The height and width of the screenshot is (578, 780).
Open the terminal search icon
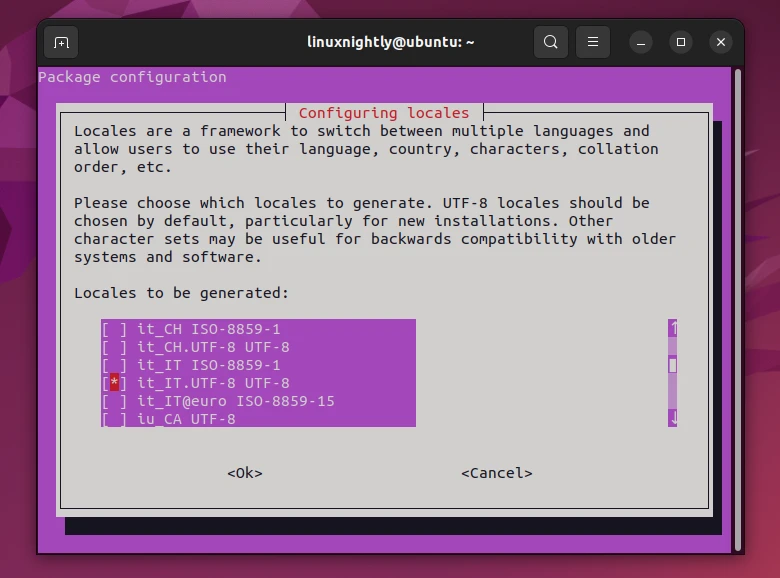click(551, 42)
